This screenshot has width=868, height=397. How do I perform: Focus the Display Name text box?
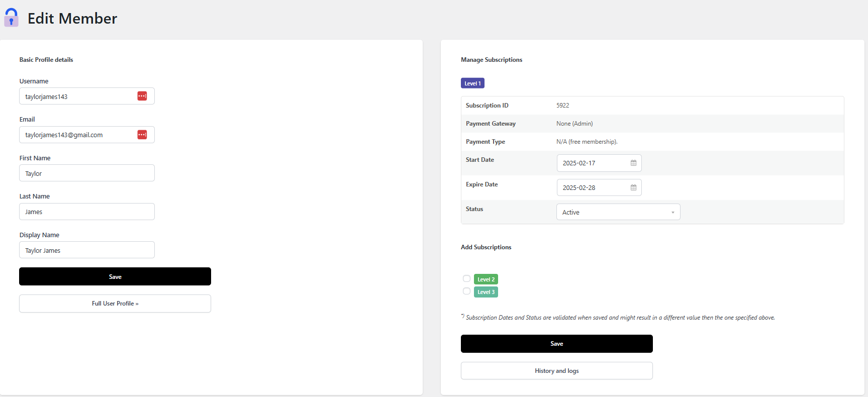coord(87,250)
